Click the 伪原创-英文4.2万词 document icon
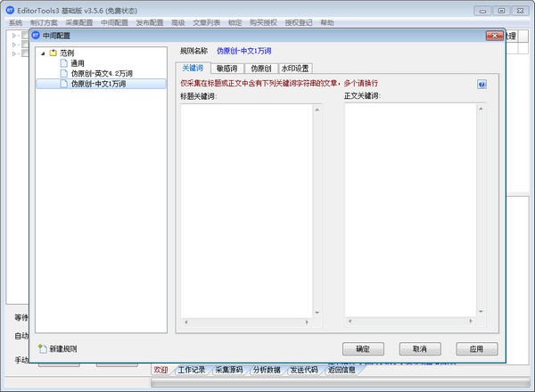The image size is (535, 392). coord(64,73)
